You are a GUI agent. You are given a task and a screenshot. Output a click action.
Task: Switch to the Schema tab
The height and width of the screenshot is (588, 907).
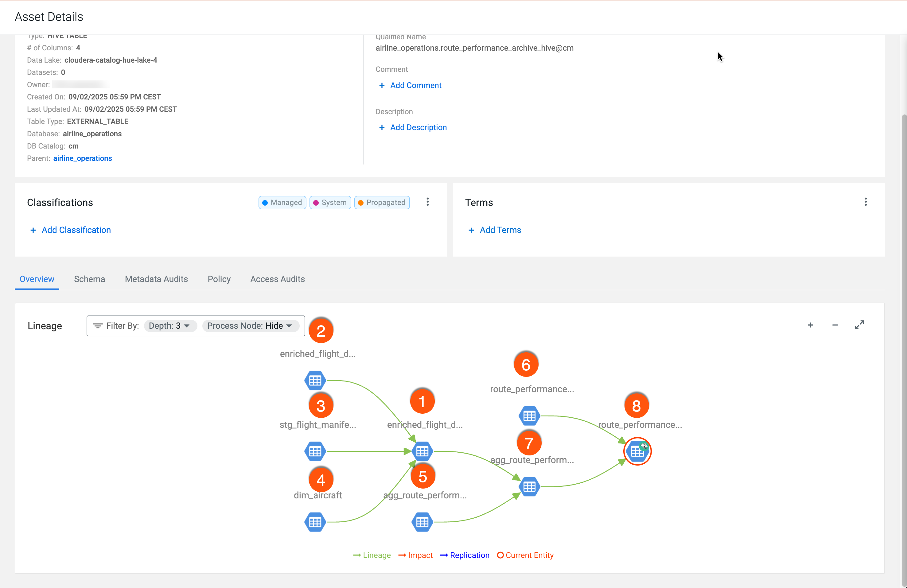click(x=89, y=279)
